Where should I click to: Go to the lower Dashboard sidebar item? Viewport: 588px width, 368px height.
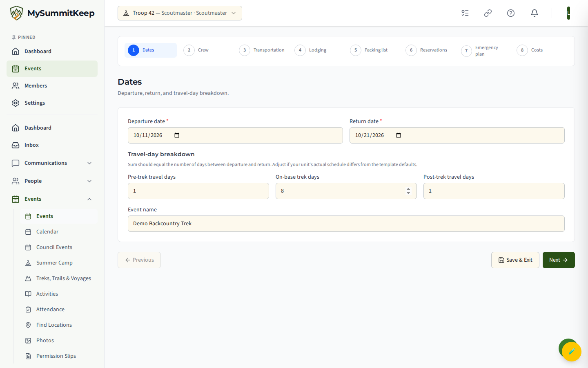(x=52, y=128)
